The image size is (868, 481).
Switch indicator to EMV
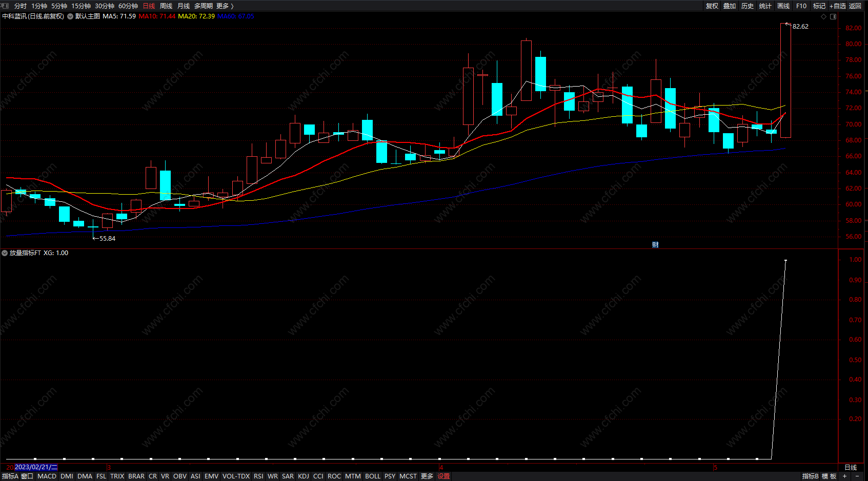[x=212, y=476]
